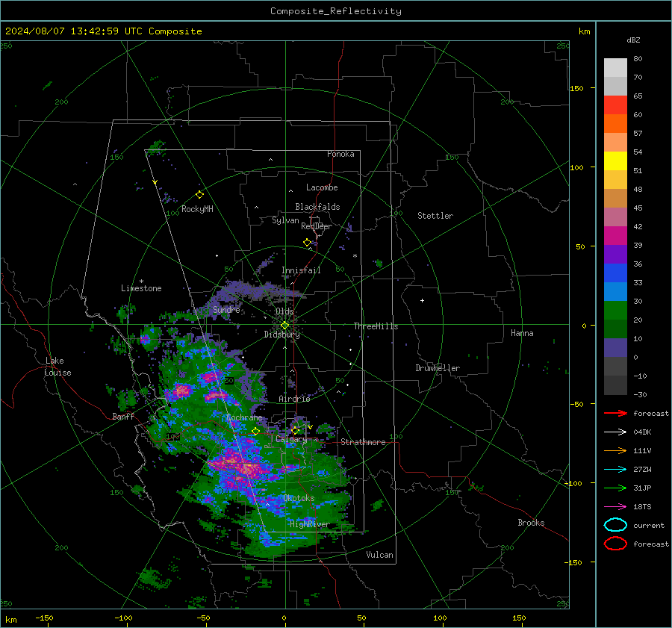This screenshot has height=628, width=672.
Task: Click the magenta 39-42 dBZ swatch
Action: (x=615, y=235)
